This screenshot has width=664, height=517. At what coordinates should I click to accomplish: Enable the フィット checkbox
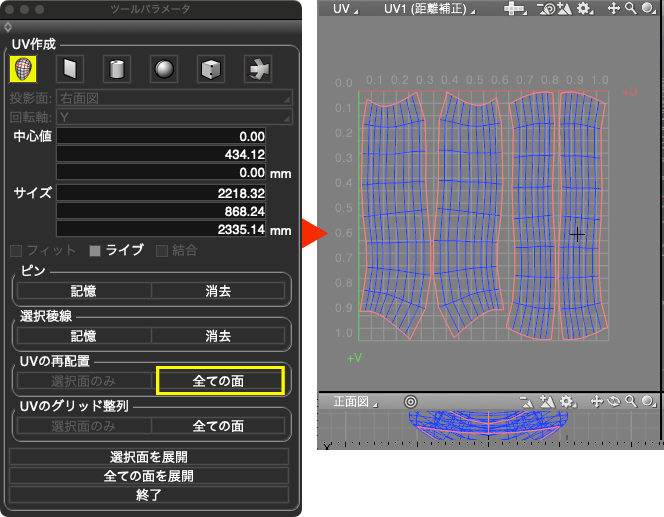tap(16, 250)
